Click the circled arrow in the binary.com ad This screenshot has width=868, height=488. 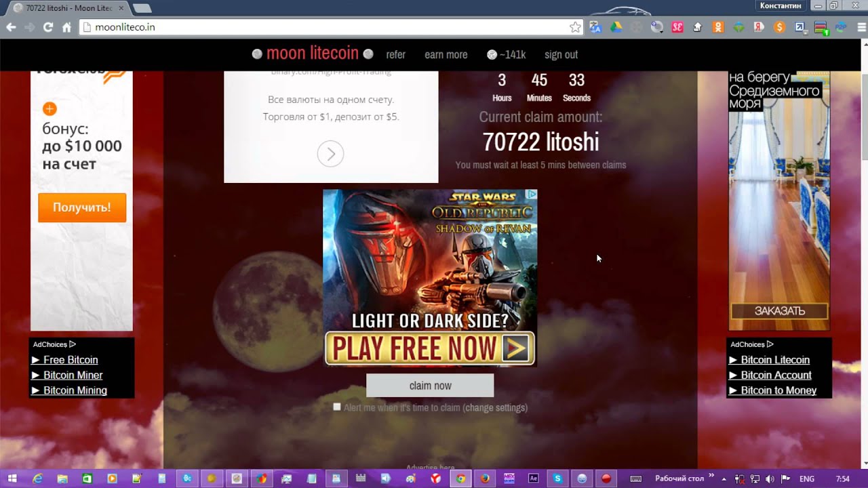tap(330, 154)
